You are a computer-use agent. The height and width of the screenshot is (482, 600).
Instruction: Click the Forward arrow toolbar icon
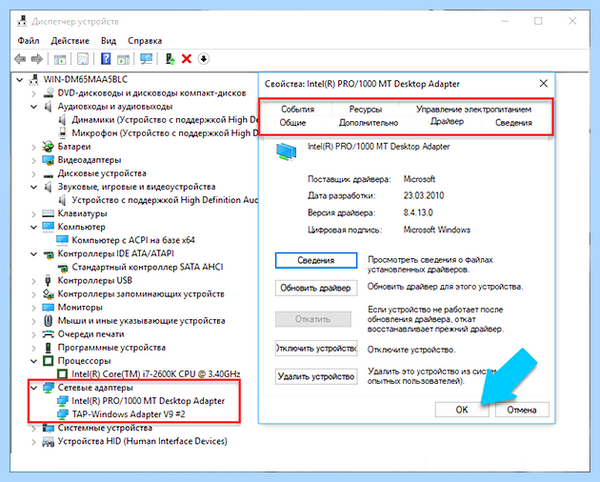[37, 59]
